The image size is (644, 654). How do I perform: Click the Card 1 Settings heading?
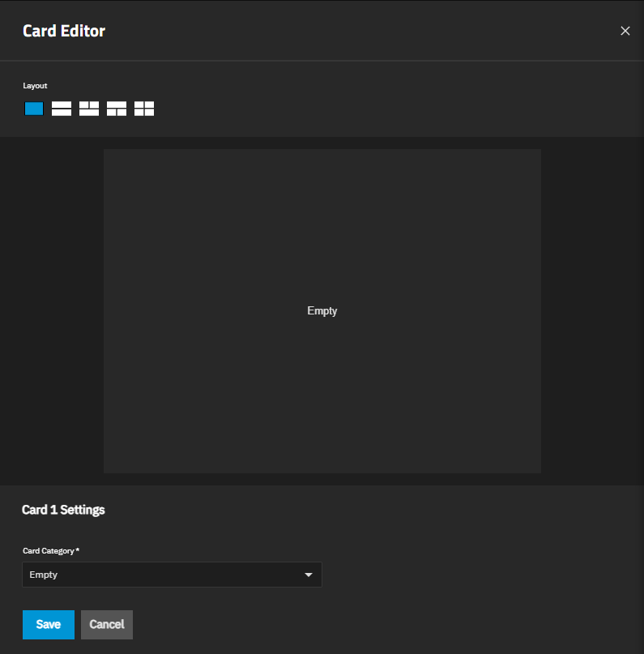point(63,510)
